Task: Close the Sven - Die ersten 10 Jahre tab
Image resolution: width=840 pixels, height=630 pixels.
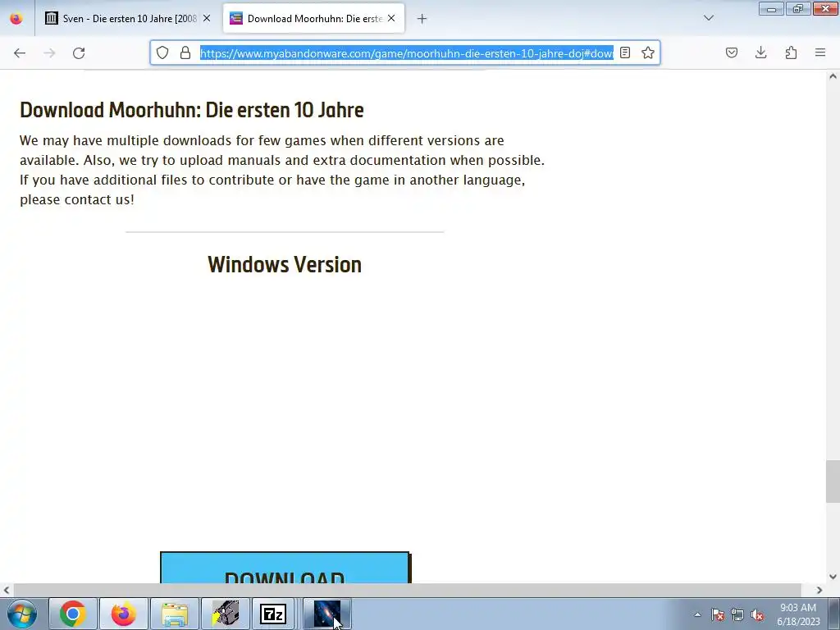Action: coord(207,18)
